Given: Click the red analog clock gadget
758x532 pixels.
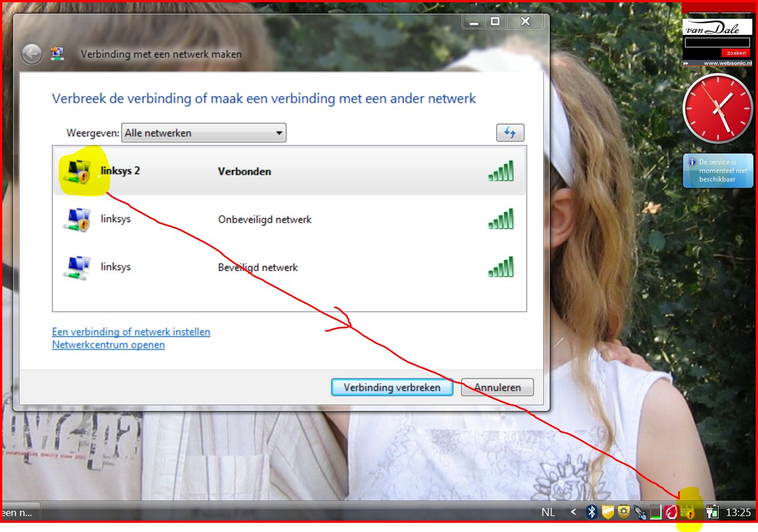Looking at the screenshot, I should pos(718,108).
